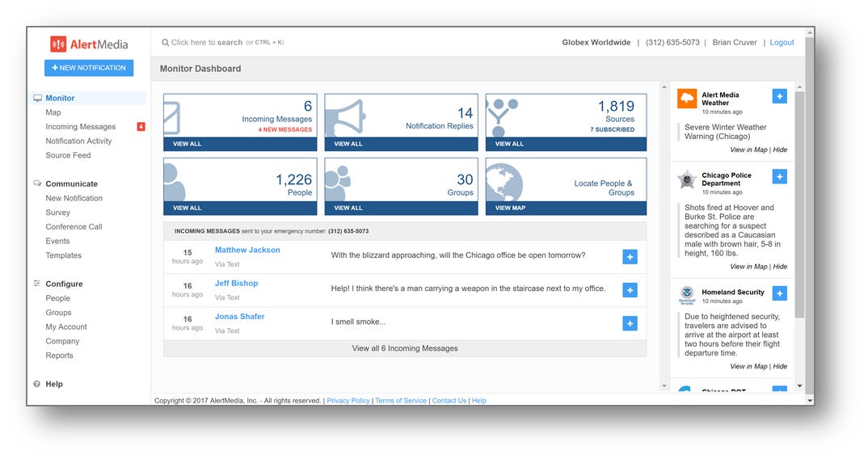Open Jeff Bishop sender link
868x459 pixels.
coord(236,284)
